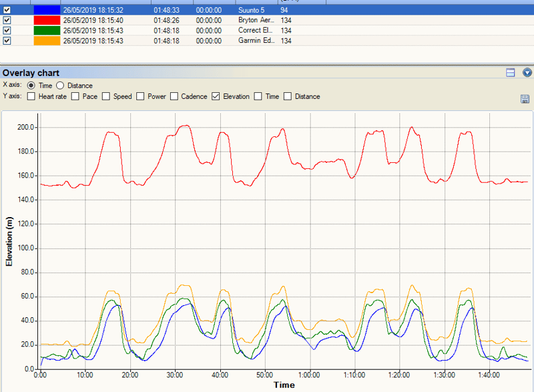Screen dimensions: 534x392
Task: Click the 1:00:00 time axis tick label
Action: click(x=309, y=375)
